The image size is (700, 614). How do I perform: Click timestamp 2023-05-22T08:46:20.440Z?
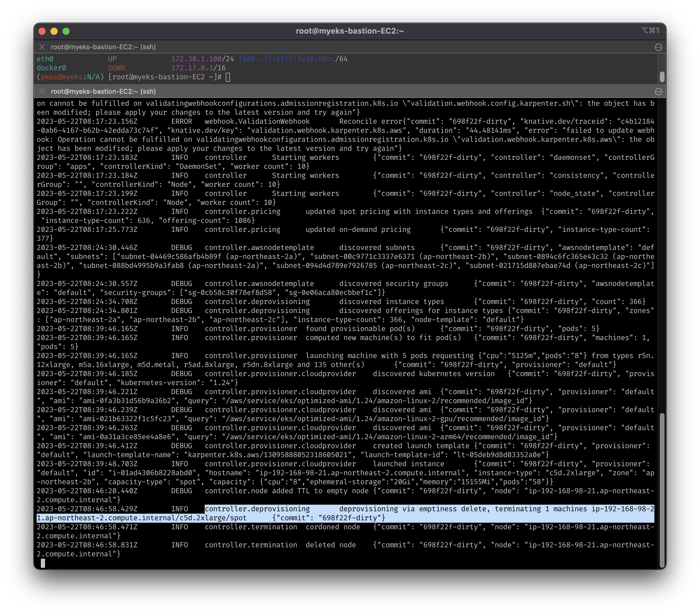87,491
